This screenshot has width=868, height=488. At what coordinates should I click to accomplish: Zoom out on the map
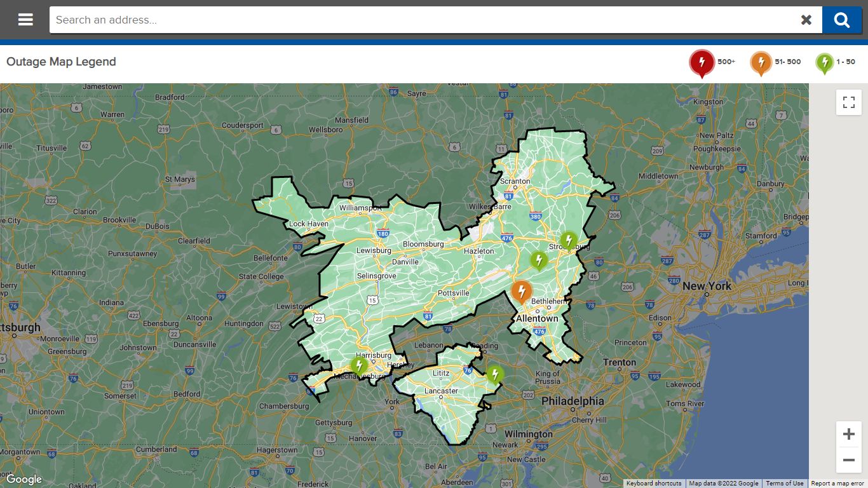849,460
